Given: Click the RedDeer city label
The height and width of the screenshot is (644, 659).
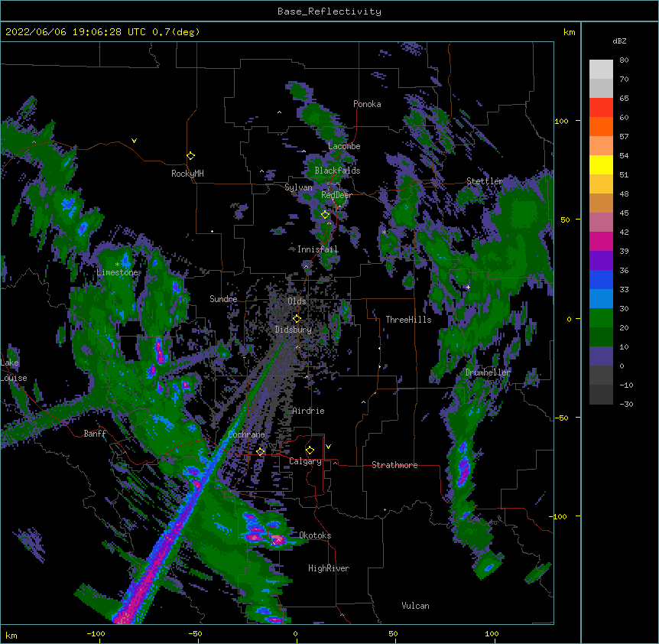Looking at the screenshot, I should [336, 195].
